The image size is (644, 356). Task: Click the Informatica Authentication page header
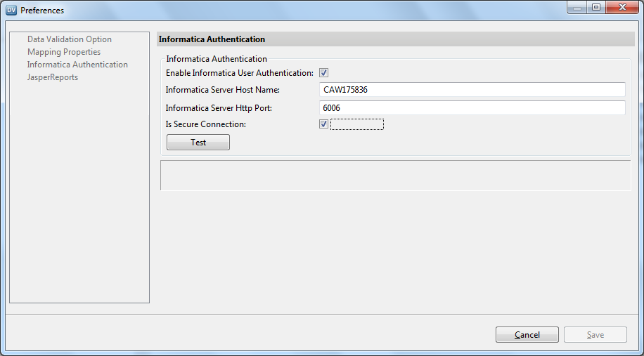(x=396, y=39)
